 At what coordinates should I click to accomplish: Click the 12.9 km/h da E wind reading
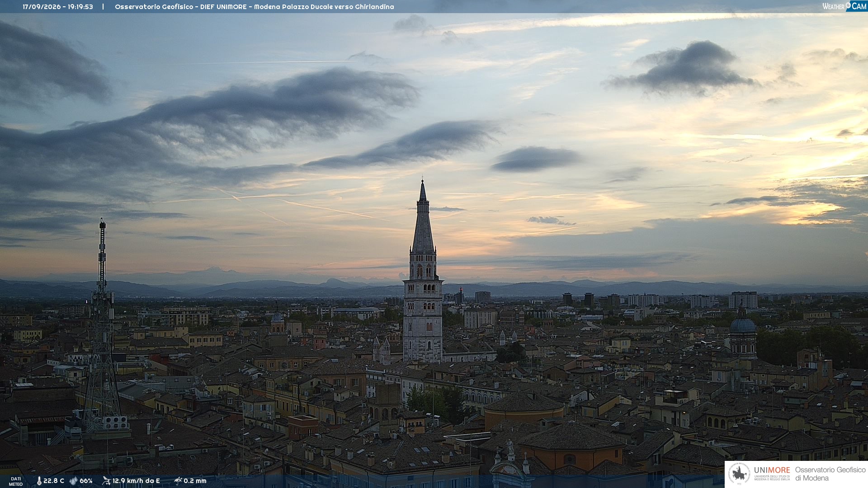click(136, 481)
